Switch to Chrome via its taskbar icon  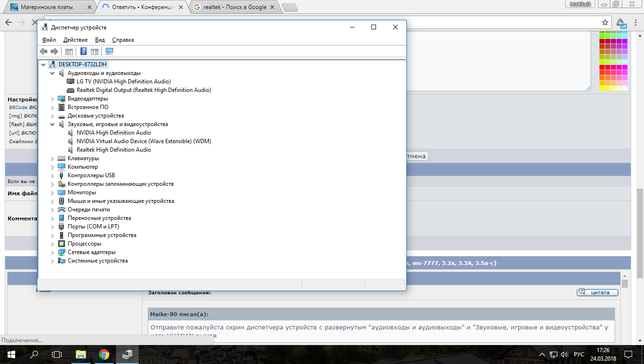coord(104,355)
